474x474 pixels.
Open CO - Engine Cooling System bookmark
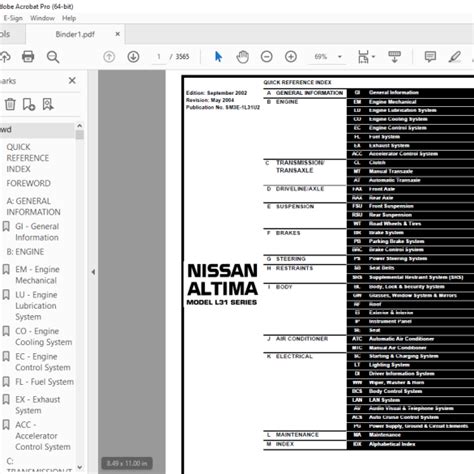point(43,336)
